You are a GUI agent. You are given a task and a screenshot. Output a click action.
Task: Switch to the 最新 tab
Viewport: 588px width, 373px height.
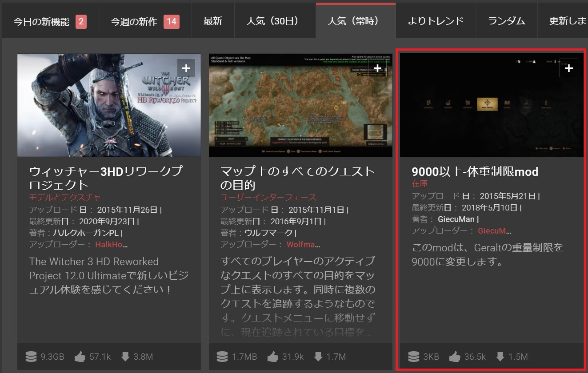tap(212, 20)
